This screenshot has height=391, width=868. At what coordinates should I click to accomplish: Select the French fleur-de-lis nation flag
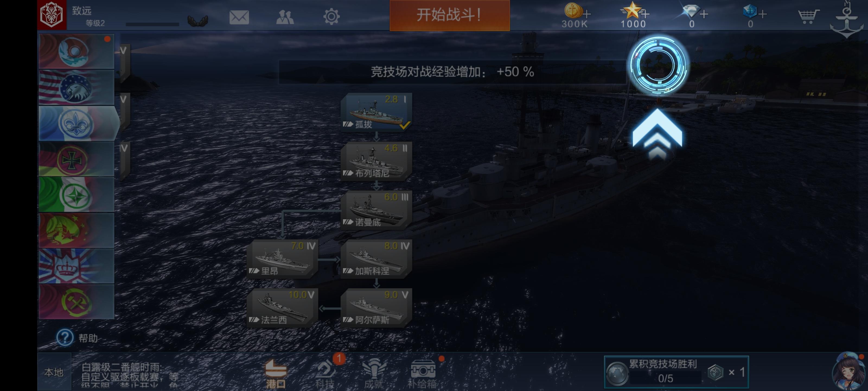pyautogui.click(x=77, y=124)
